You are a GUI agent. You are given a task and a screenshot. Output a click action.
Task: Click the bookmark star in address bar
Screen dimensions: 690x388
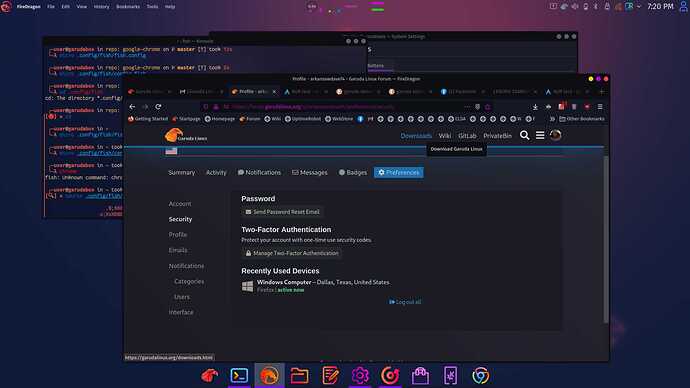(488, 106)
